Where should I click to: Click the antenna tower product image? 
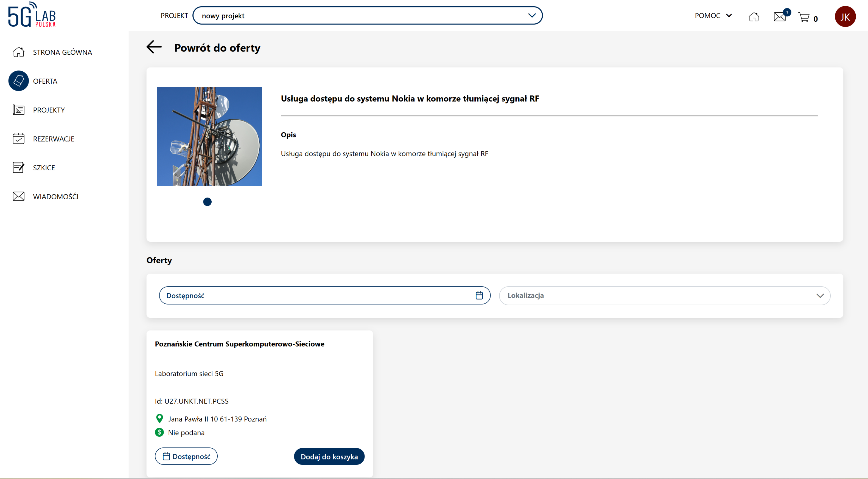click(209, 136)
